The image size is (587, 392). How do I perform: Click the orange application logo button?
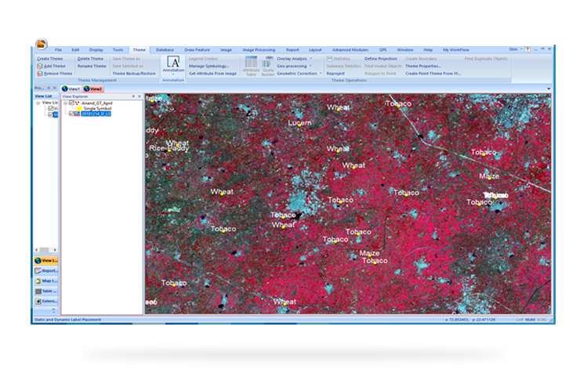coord(42,44)
